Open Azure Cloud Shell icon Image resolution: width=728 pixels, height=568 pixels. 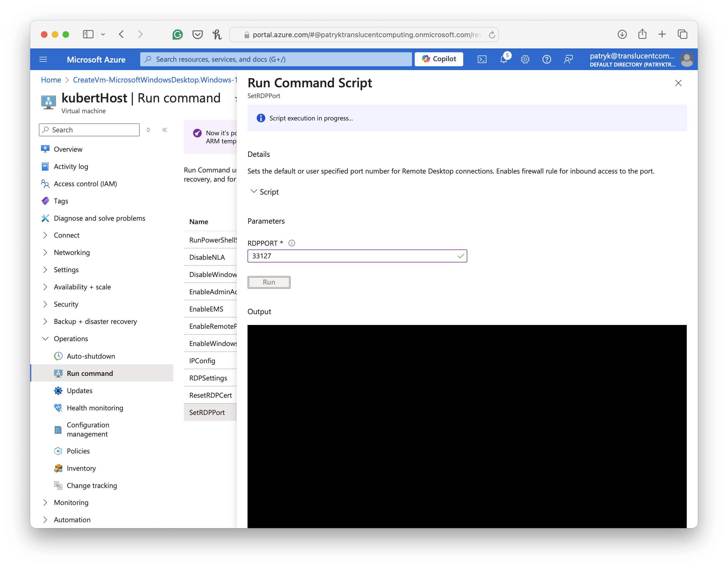[482, 59]
